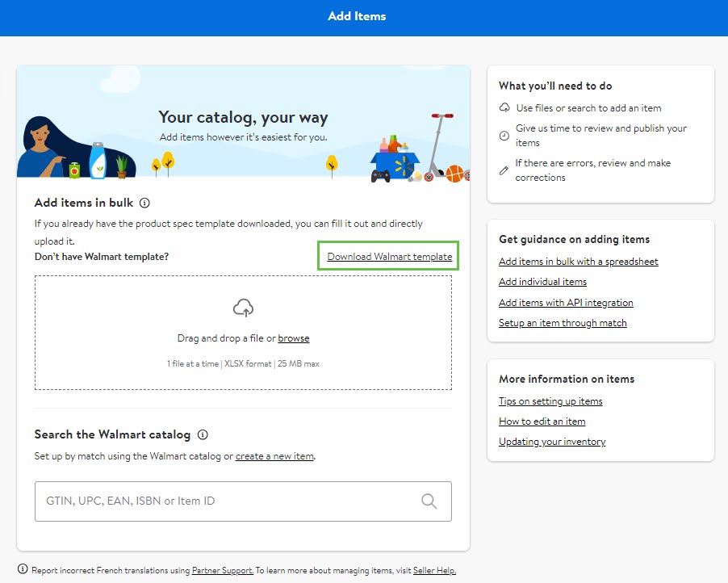Click the What you'll need to do heading
This screenshot has width=728, height=583.
[x=556, y=86]
